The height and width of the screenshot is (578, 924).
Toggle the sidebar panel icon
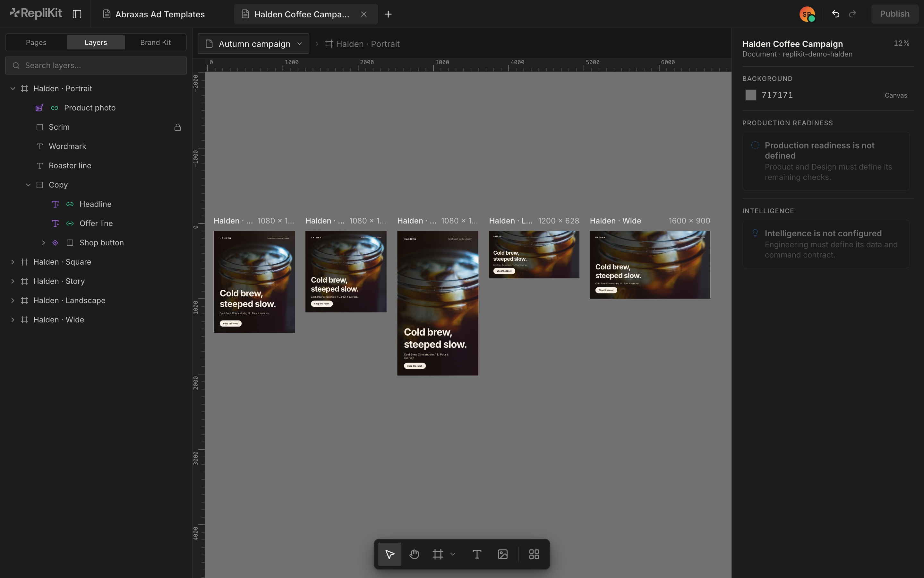[77, 14]
